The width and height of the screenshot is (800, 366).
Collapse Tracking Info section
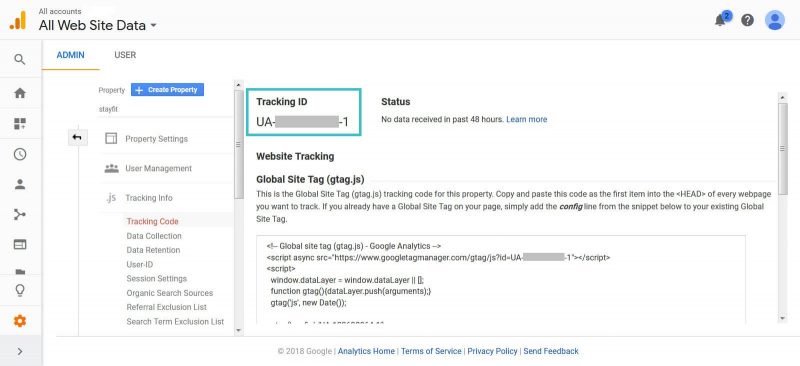148,198
